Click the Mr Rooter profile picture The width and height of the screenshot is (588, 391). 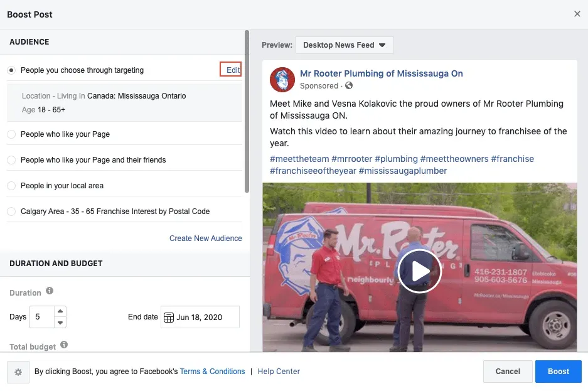[x=282, y=79]
